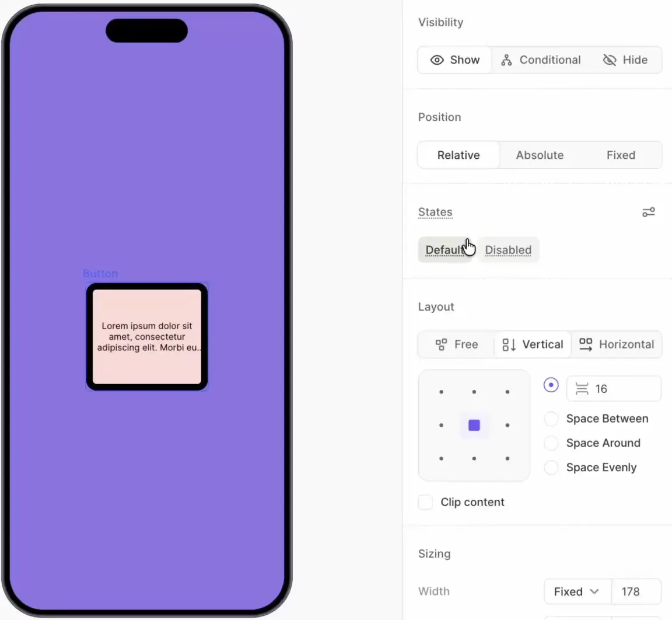Set alignment to top-left in grid
The image size is (672, 620).
click(x=441, y=392)
